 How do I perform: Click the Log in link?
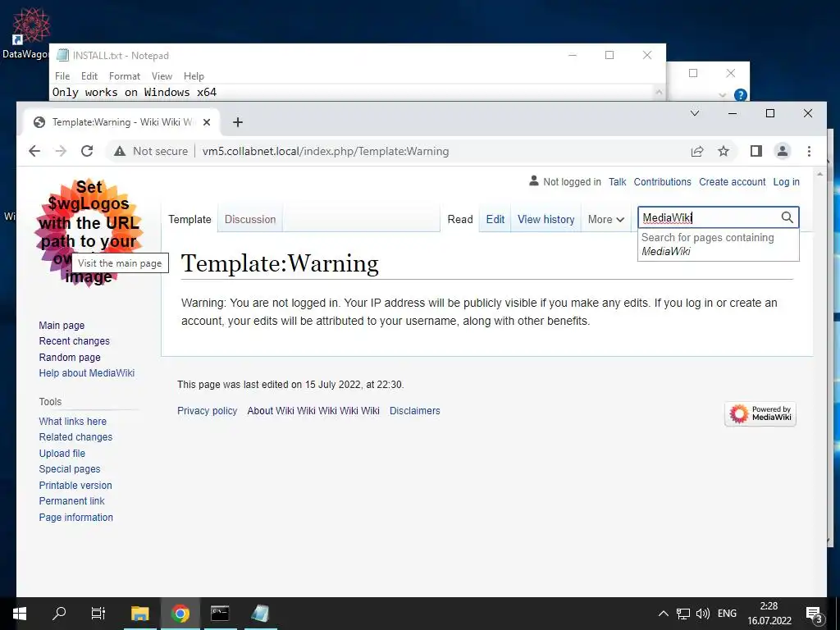coord(786,181)
